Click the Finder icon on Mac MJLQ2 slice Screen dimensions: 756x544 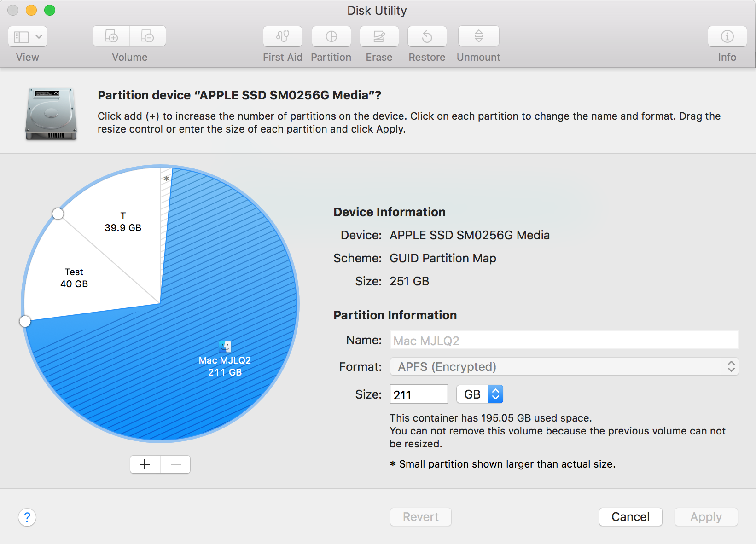[x=225, y=347]
